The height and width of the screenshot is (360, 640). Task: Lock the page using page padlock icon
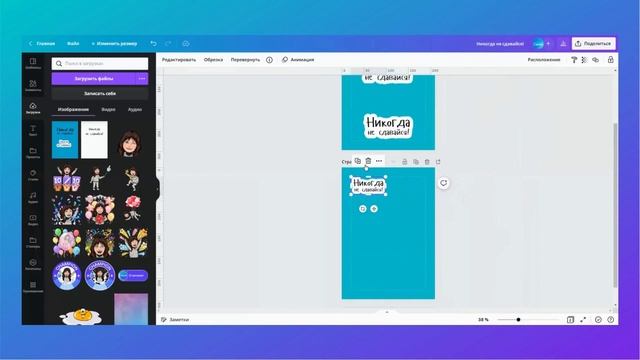[x=404, y=162]
